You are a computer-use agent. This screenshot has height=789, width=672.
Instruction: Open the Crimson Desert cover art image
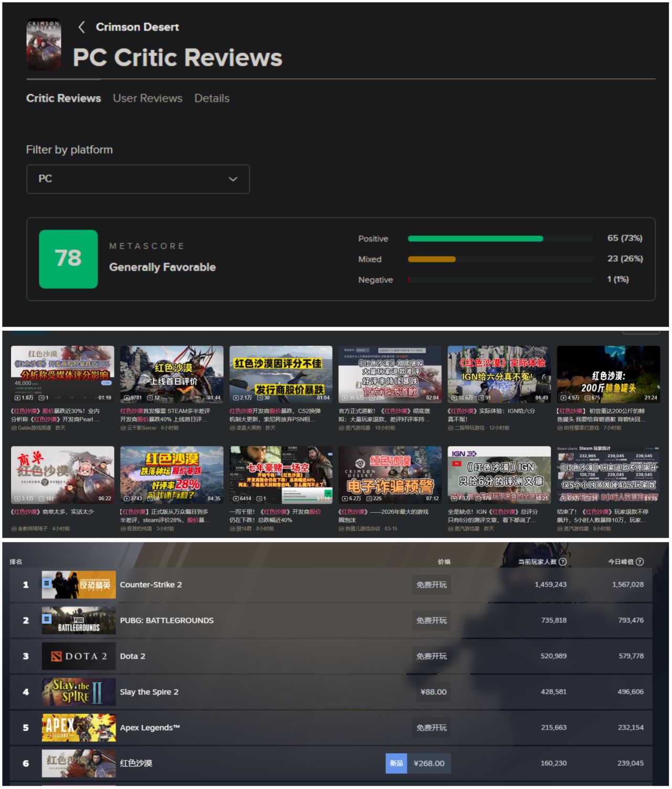pos(44,45)
